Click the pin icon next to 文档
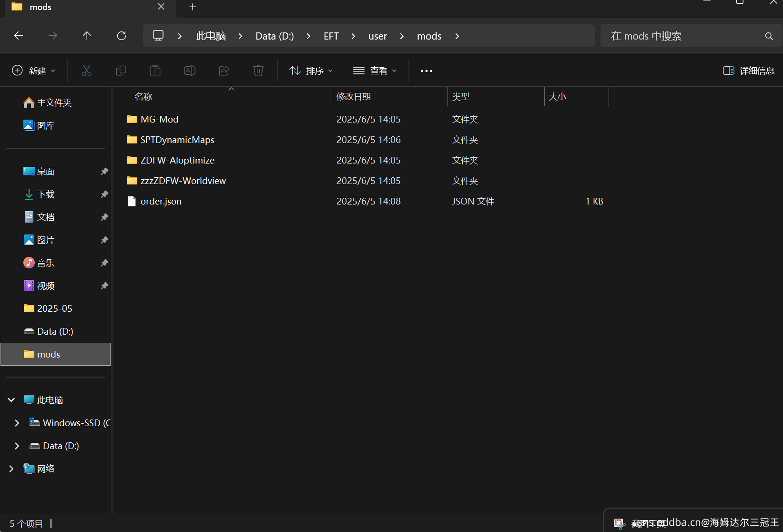Image resolution: width=783 pixels, height=532 pixels. click(104, 217)
